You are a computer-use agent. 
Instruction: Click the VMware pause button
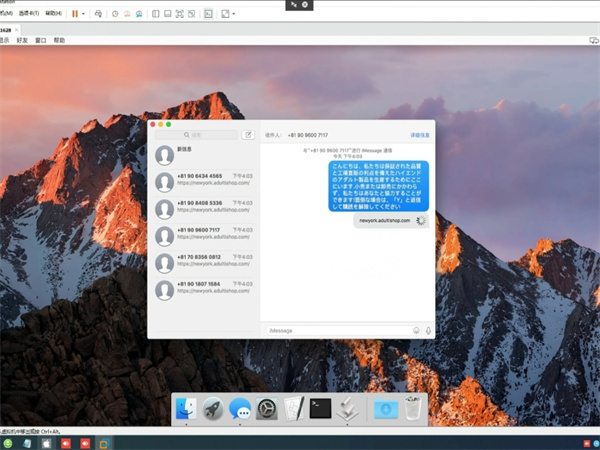[74, 14]
